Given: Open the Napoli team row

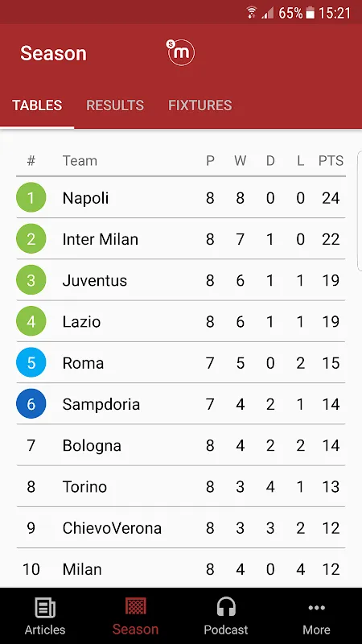Looking at the screenshot, I should (181, 198).
